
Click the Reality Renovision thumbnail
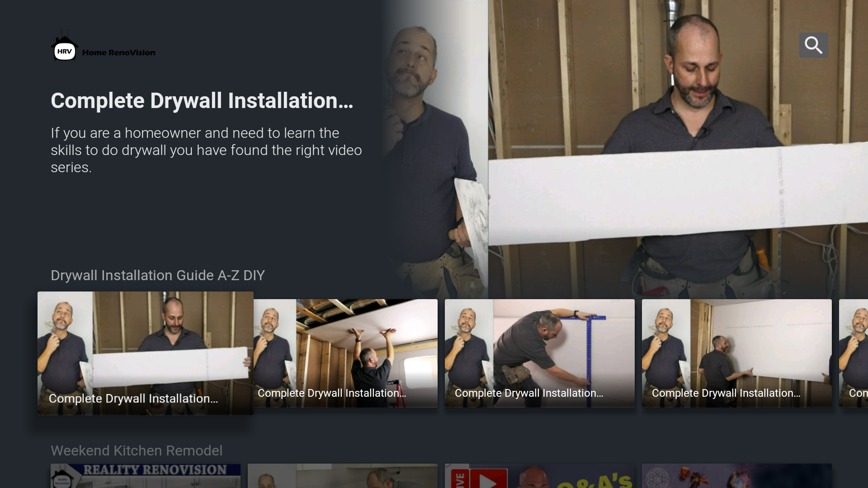(145, 476)
